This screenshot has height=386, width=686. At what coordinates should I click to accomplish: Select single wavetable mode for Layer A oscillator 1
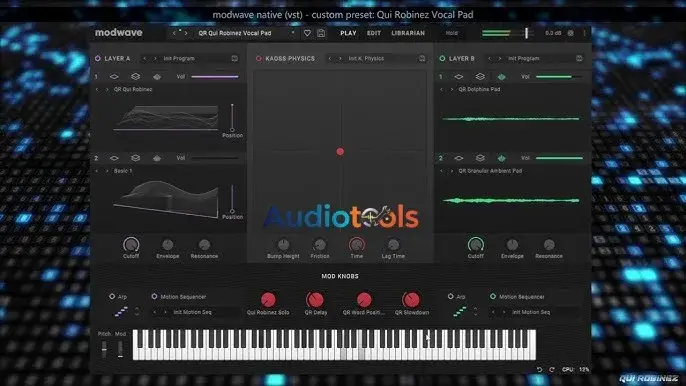(x=114, y=77)
